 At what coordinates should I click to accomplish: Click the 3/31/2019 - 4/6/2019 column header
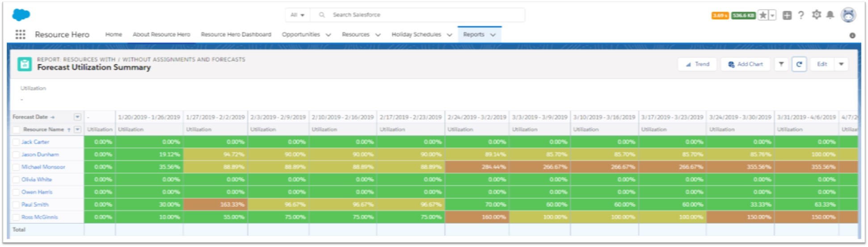[x=806, y=117]
